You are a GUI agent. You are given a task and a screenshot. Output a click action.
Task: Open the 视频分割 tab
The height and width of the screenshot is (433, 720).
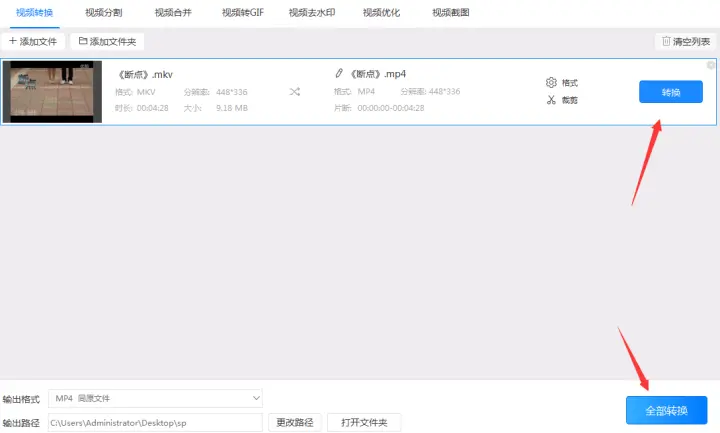point(104,13)
